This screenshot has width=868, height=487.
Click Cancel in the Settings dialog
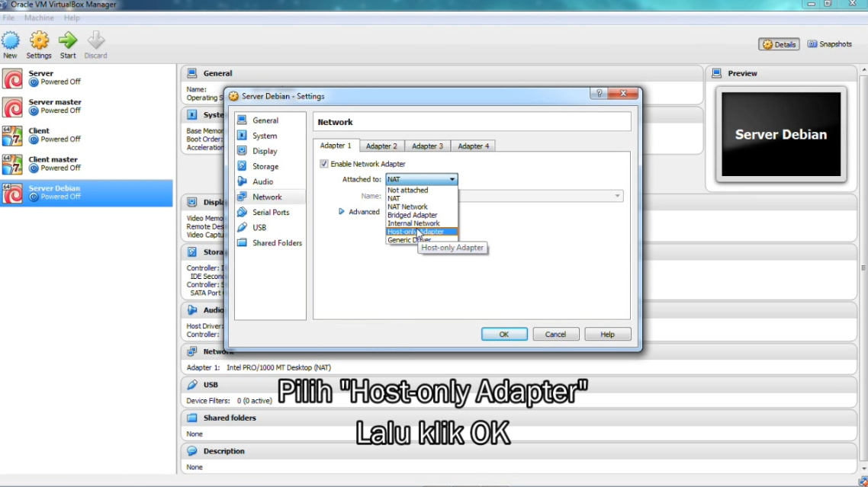point(555,335)
